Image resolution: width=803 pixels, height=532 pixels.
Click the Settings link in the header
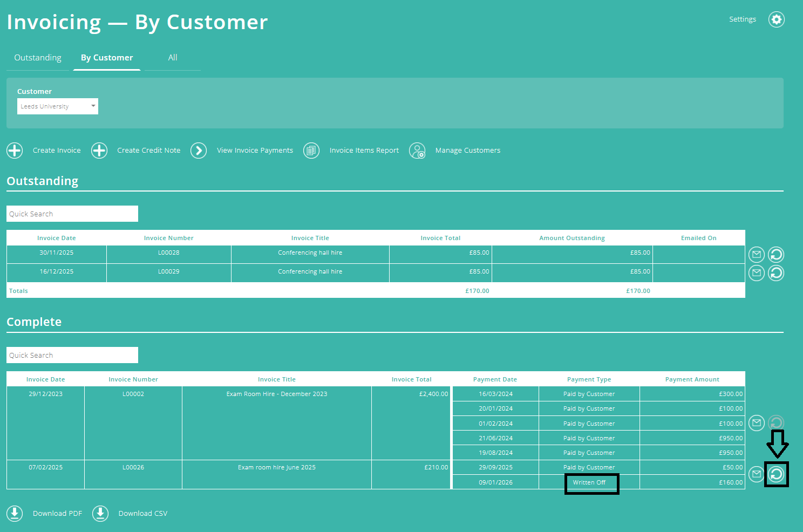[743, 19]
